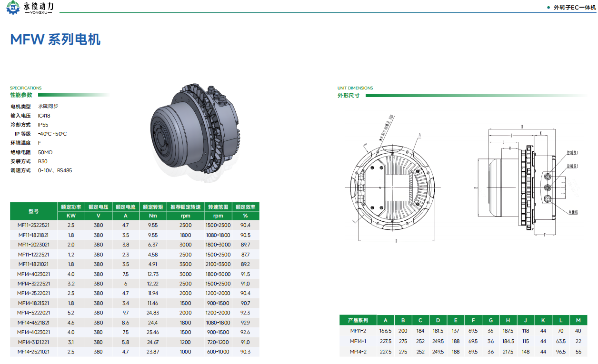Click the MF14-2521021 model in last row

click(x=33, y=352)
